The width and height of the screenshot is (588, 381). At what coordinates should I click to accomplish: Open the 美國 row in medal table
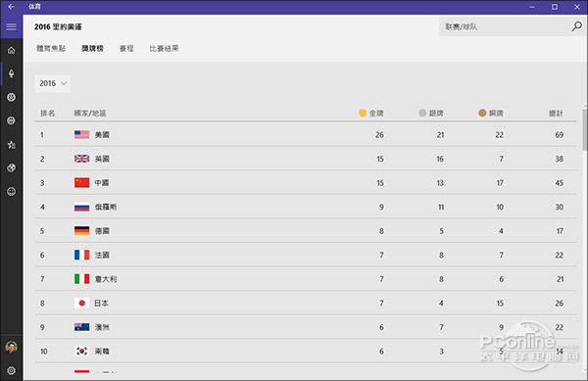click(x=306, y=134)
